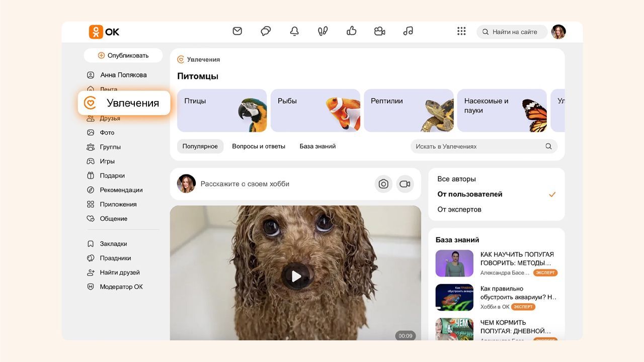
Task: Click the post composer avatar
Action: tap(186, 184)
